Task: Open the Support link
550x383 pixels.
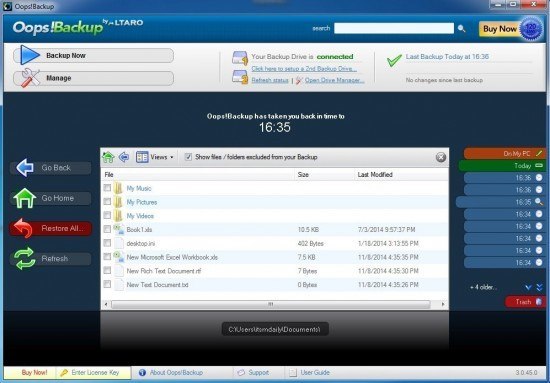Action: pyautogui.click(x=253, y=372)
